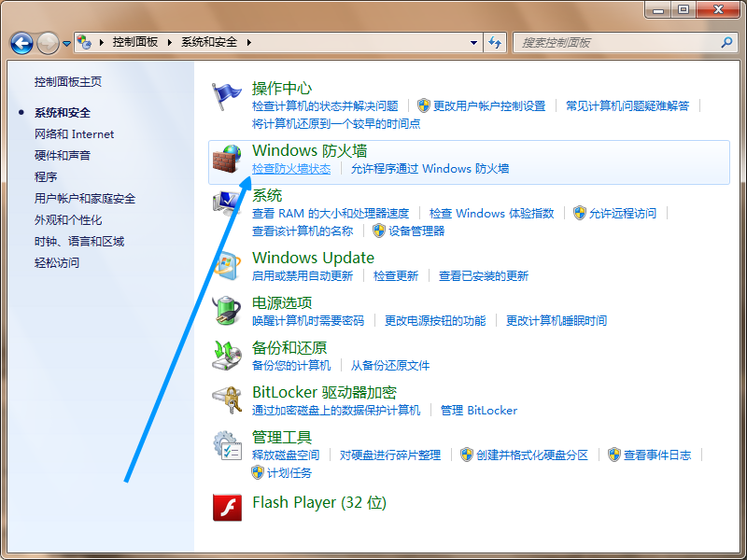Click shield icon beside 设备管理器

[379, 231]
